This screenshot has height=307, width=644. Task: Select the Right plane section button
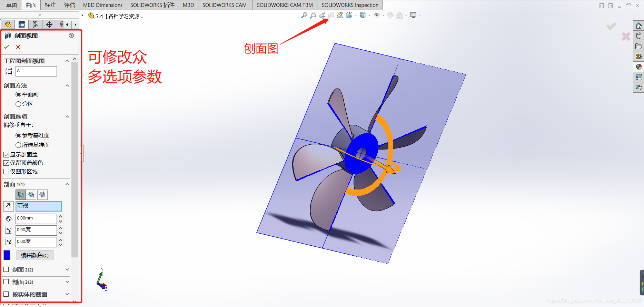42,195
